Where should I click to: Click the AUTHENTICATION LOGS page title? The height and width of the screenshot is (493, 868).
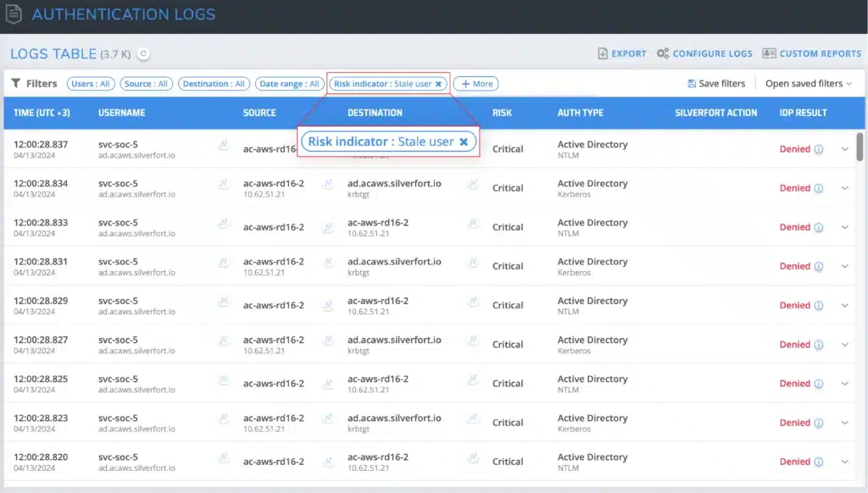[x=124, y=14]
